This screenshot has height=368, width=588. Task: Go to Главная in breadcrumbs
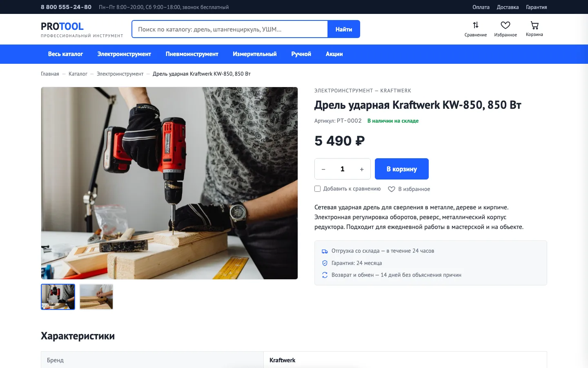[50, 74]
